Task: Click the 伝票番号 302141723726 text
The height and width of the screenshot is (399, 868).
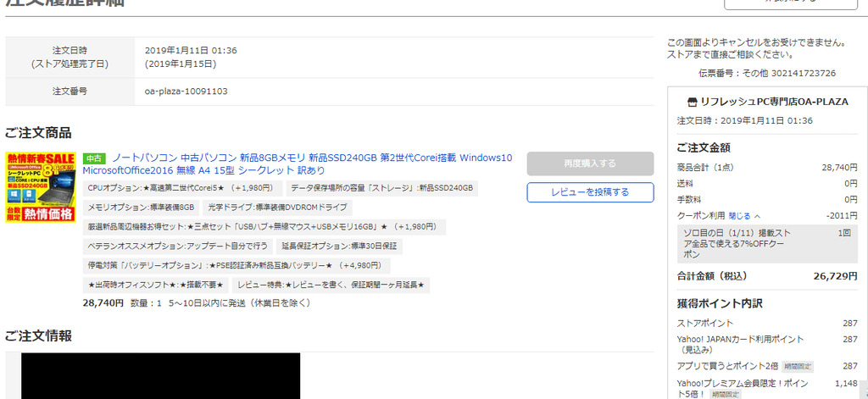Action: click(x=766, y=73)
